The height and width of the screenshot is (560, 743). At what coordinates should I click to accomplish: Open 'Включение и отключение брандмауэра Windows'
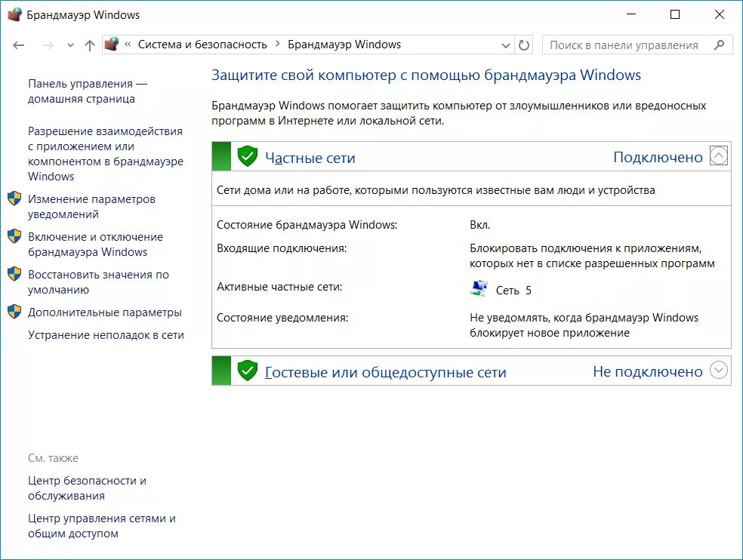[95, 244]
